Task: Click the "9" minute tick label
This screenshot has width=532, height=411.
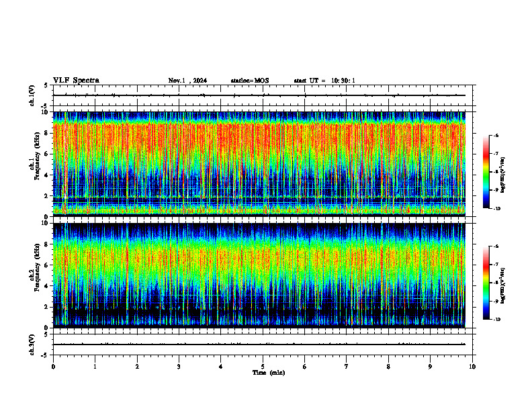Action: pyautogui.click(x=430, y=367)
